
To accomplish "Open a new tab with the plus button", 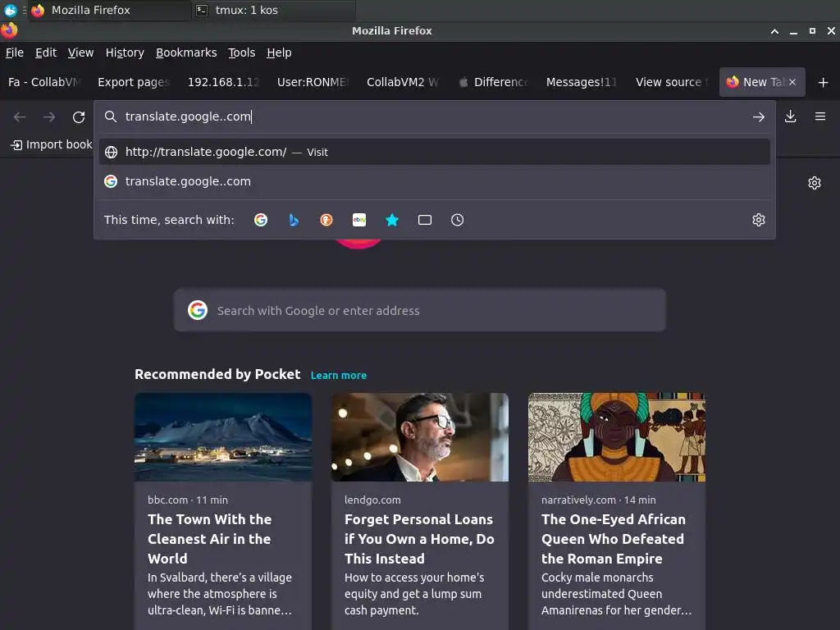I will tap(824, 83).
